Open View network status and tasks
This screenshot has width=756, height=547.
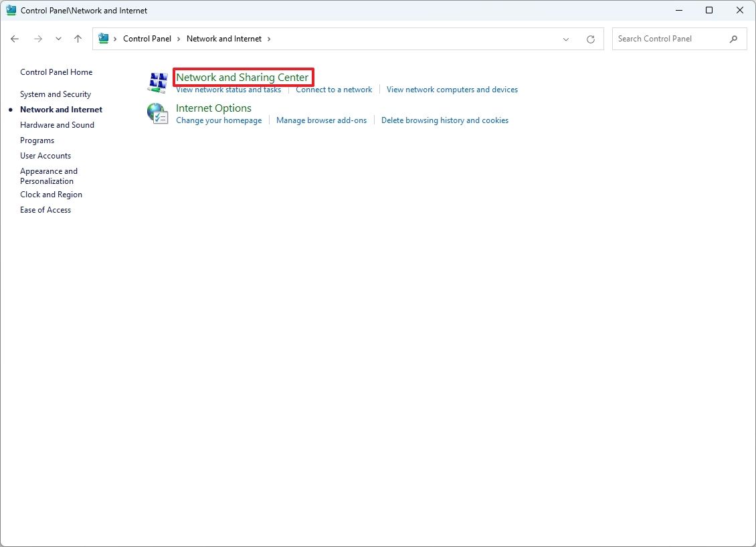(228, 89)
